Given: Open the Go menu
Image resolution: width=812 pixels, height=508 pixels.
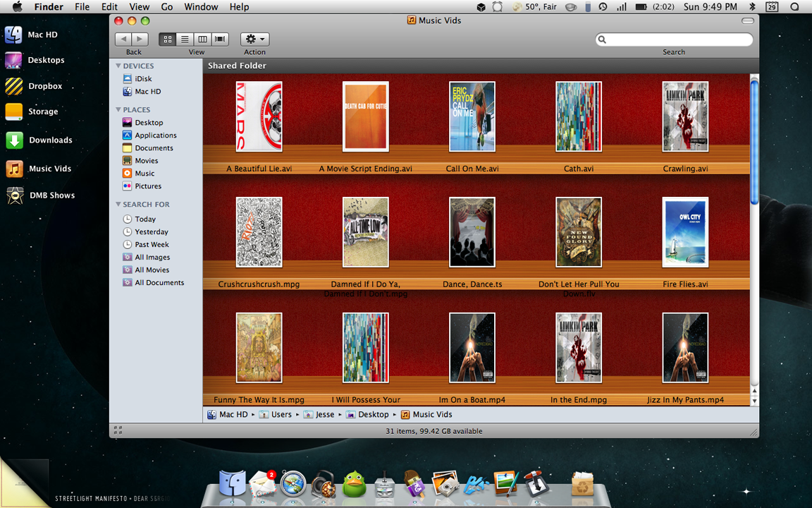Looking at the screenshot, I should (x=167, y=7).
